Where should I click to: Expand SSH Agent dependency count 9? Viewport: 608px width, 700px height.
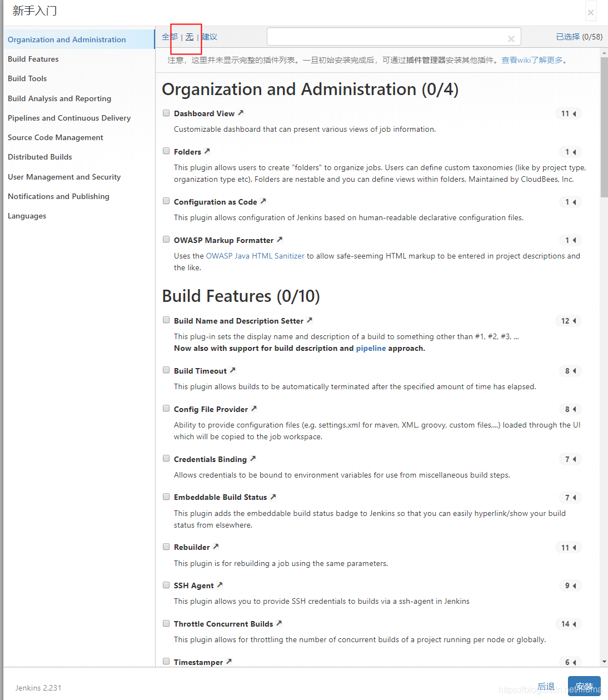coord(571,585)
